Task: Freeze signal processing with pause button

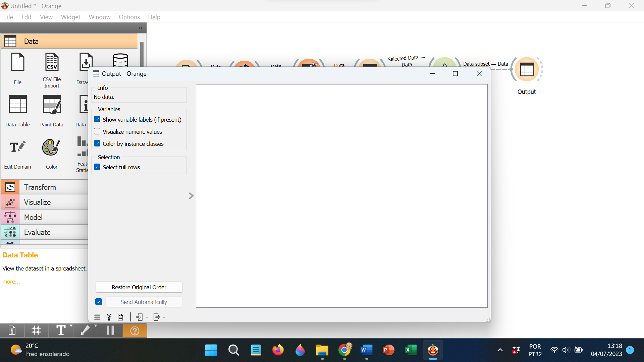Action: (110, 330)
